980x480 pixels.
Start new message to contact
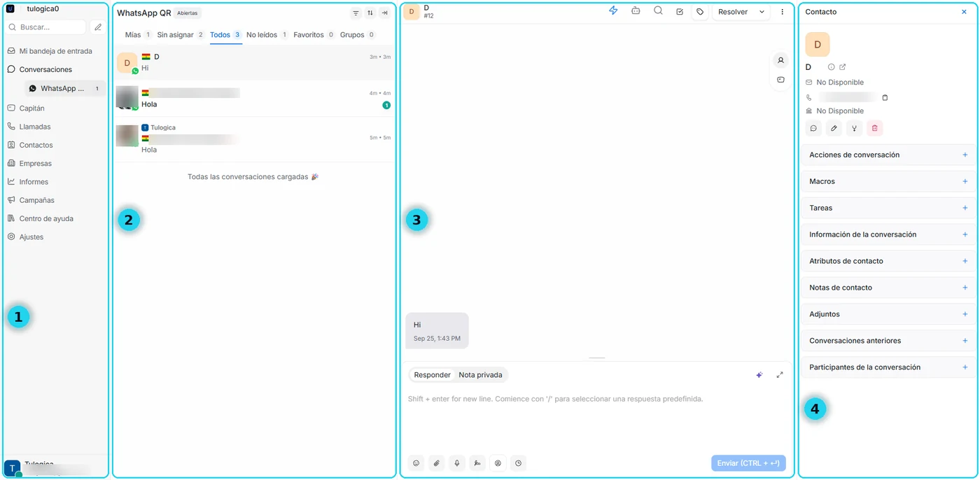click(813, 128)
